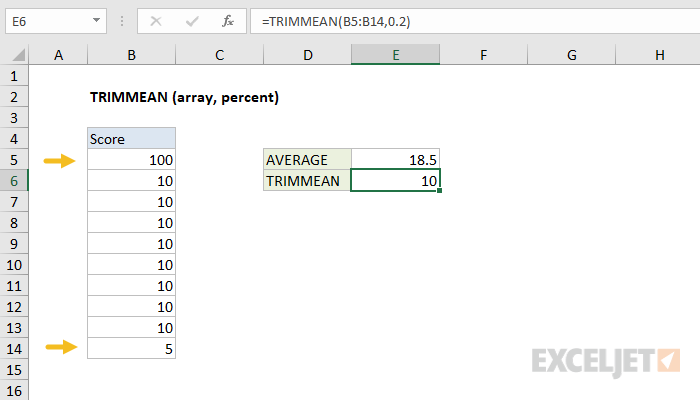This screenshot has width=700, height=400.
Task: Select row 3 header
Action: (x=14, y=118)
